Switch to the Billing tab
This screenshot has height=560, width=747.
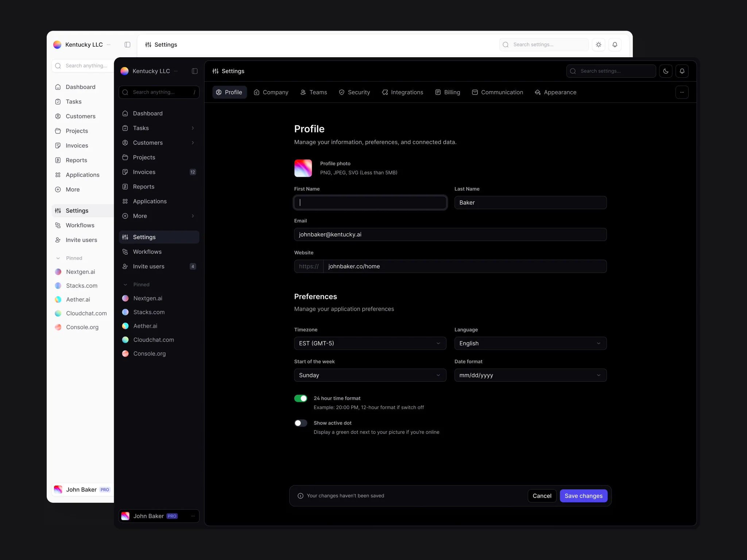tap(448, 92)
